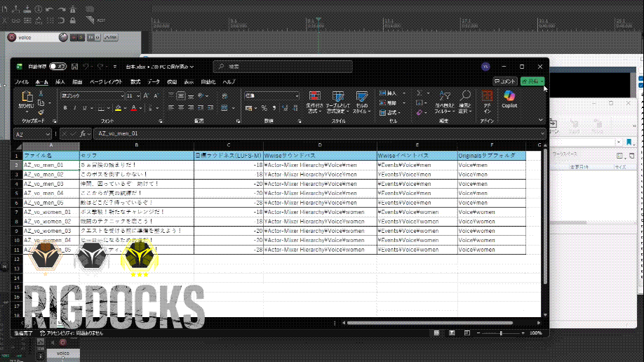Select the Format Painter brush icon

[x=41, y=112]
